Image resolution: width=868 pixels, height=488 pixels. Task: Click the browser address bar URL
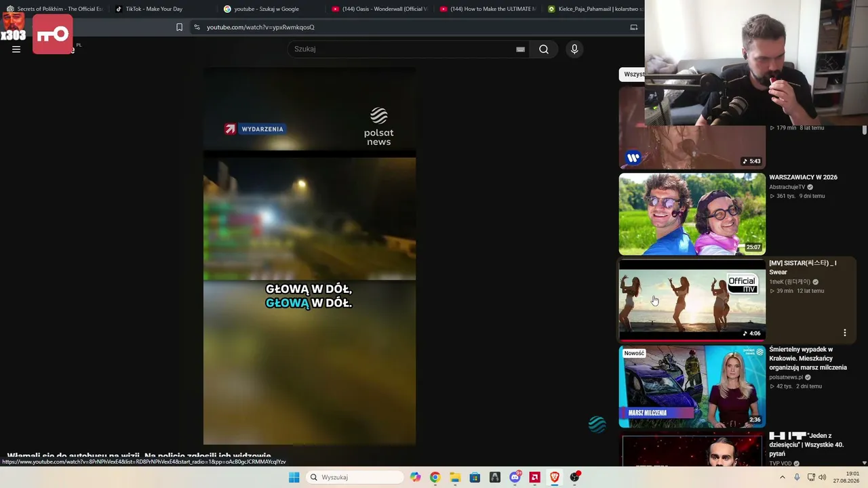[260, 27]
